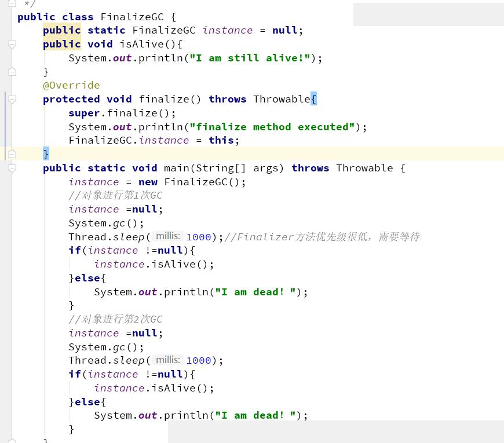Click 'main' method name
Viewport: 504px width, 443px height.
[177, 168]
